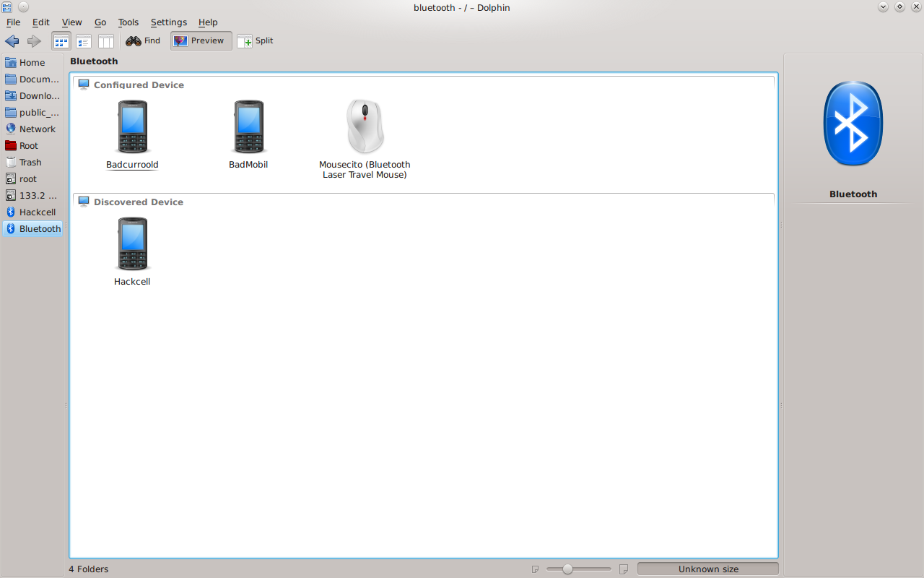Open Home in Places sidebar
The image size is (924, 578).
tap(32, 63)
